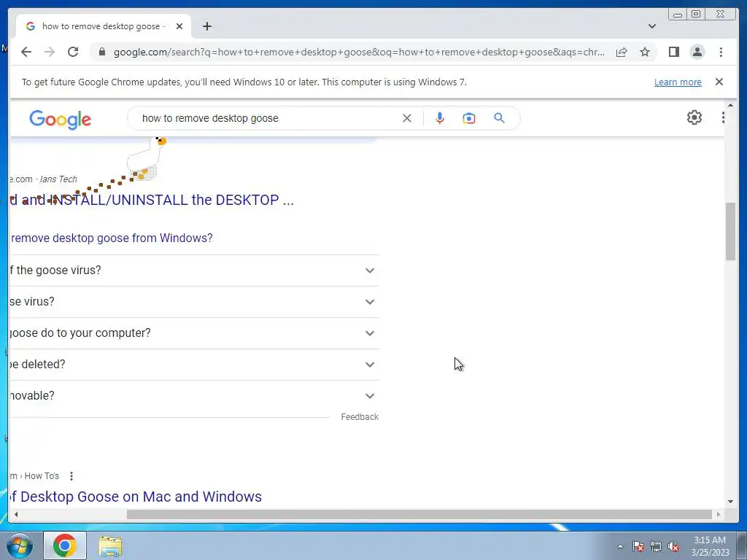
Task: Click the horizontal scroll left arrow
Action: click(16, 514)
